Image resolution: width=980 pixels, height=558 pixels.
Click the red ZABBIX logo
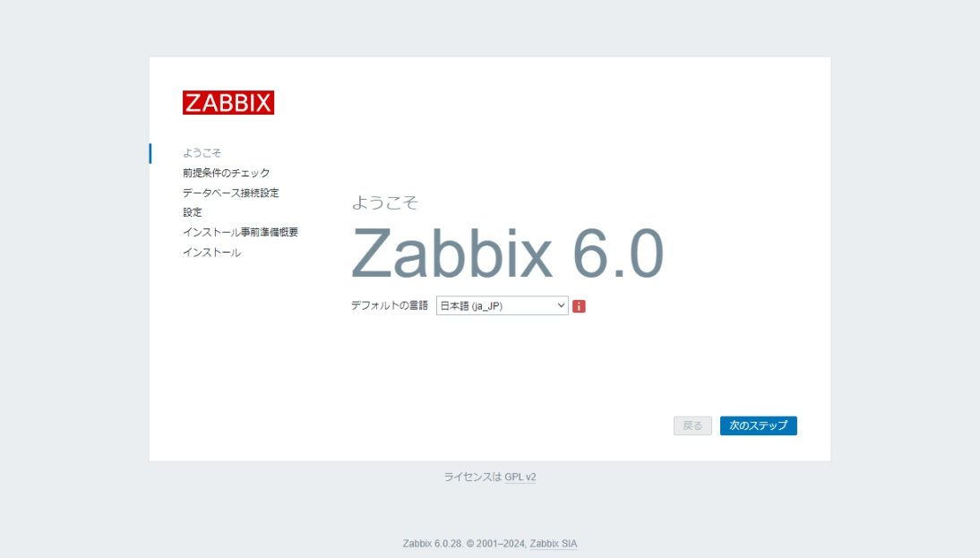tap(228, 102)
